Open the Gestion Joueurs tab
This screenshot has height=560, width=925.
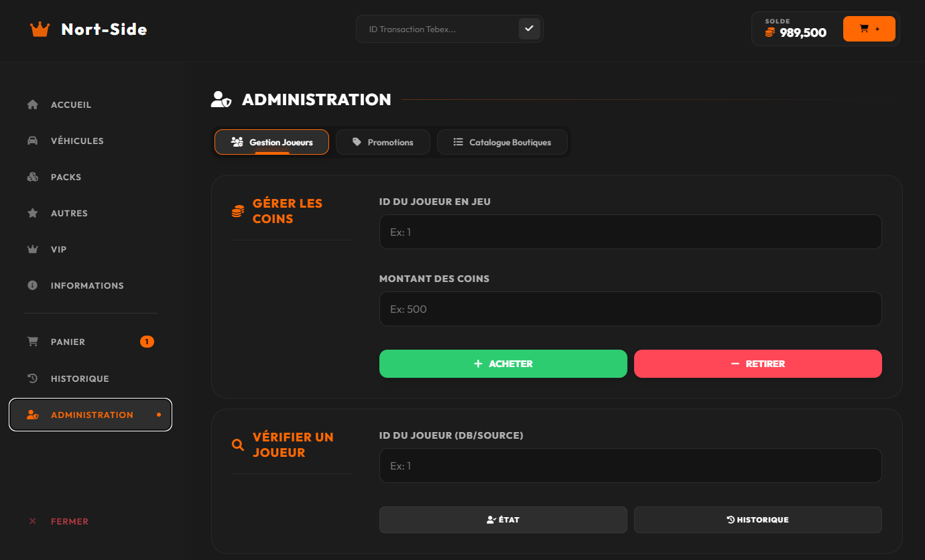click(x=271, y=142)
